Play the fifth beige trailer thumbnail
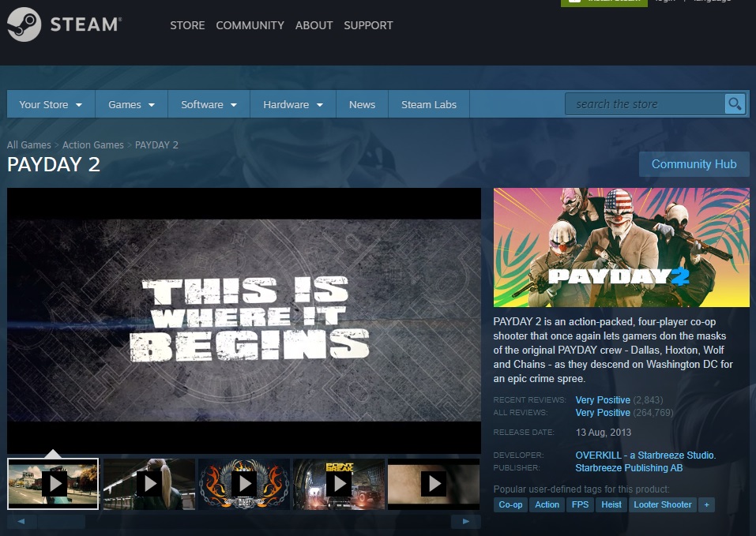 [x=434, y=484]
